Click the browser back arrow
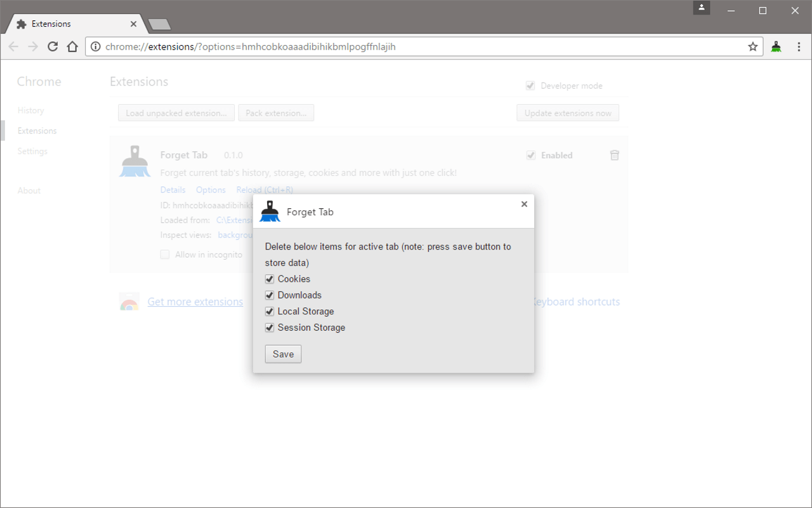 pyautogui.click(x=14, y=46)
